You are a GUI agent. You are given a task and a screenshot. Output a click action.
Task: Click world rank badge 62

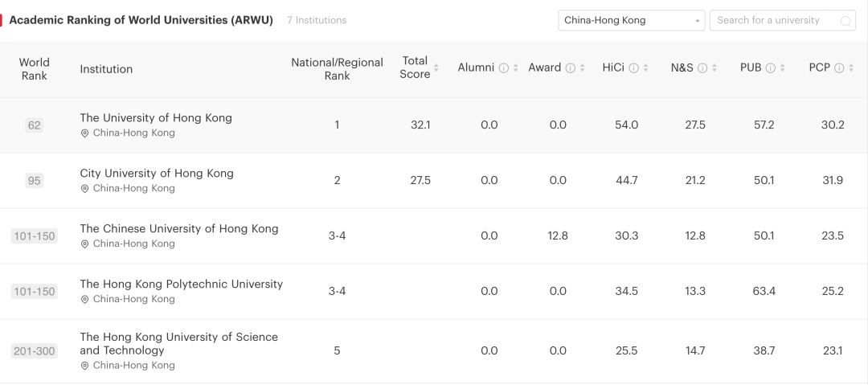pos(35,125)
